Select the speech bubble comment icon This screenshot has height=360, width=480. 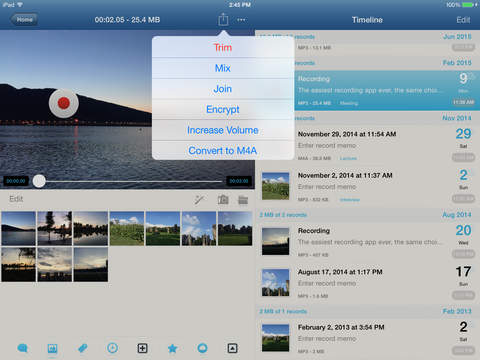[x=22, y=348]
